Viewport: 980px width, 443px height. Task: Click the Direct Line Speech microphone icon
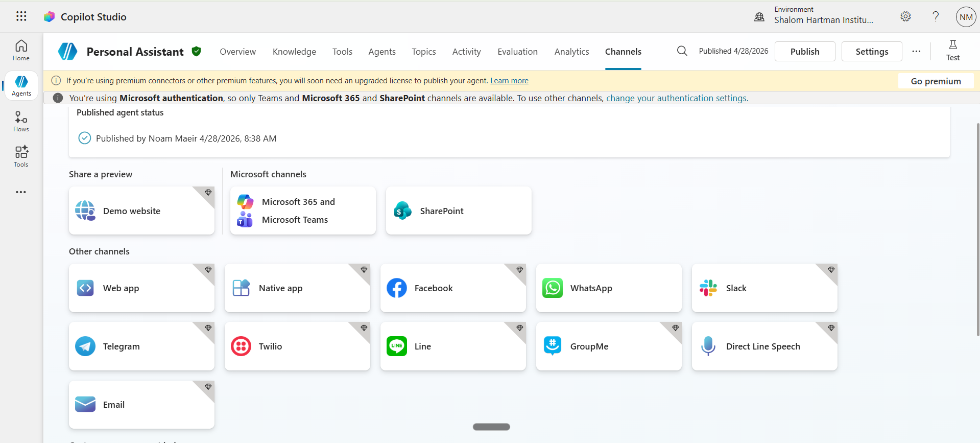708,346
